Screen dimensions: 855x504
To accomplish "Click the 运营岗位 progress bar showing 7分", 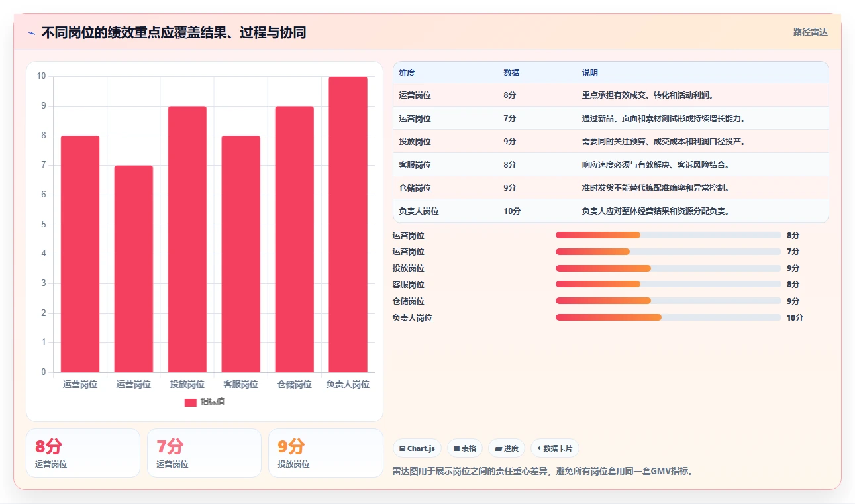I will click(668, 252).
